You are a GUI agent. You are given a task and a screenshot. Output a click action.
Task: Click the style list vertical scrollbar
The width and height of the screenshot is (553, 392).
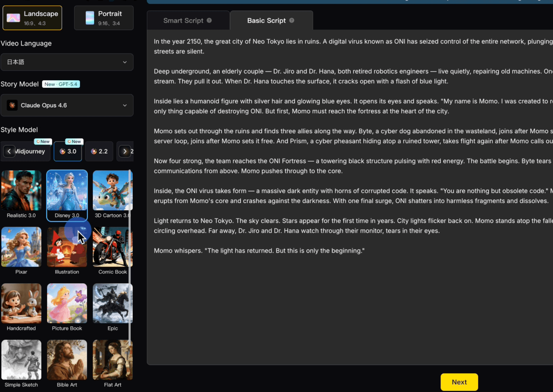130,257
